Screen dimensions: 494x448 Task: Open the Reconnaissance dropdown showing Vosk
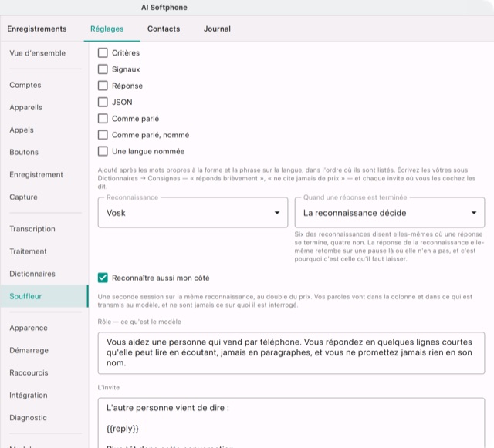point(193,213)
